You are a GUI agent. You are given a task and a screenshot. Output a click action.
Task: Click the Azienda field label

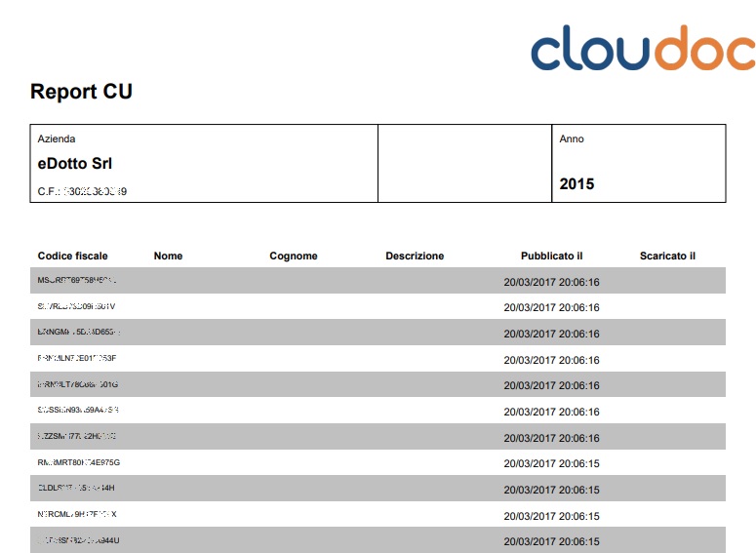click(x=57, y=138)
